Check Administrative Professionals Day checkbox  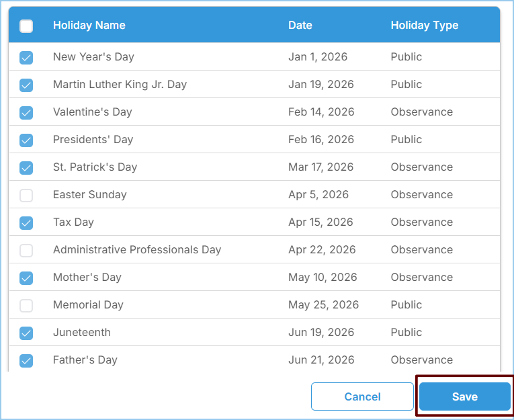[x=26, y=251]
